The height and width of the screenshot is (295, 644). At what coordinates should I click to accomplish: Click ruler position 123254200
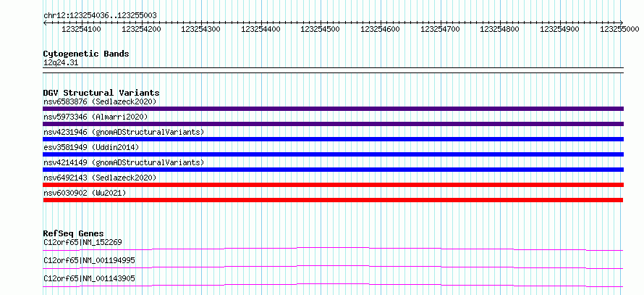click(x=141, y=29)
